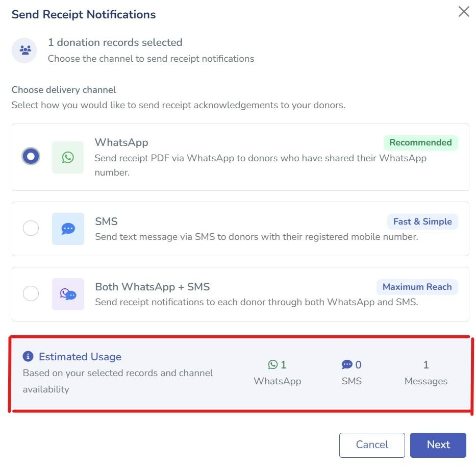Click the combined WhatsApp and SMS icon
The image size is (476, 469).
click(x=68, y=294)
